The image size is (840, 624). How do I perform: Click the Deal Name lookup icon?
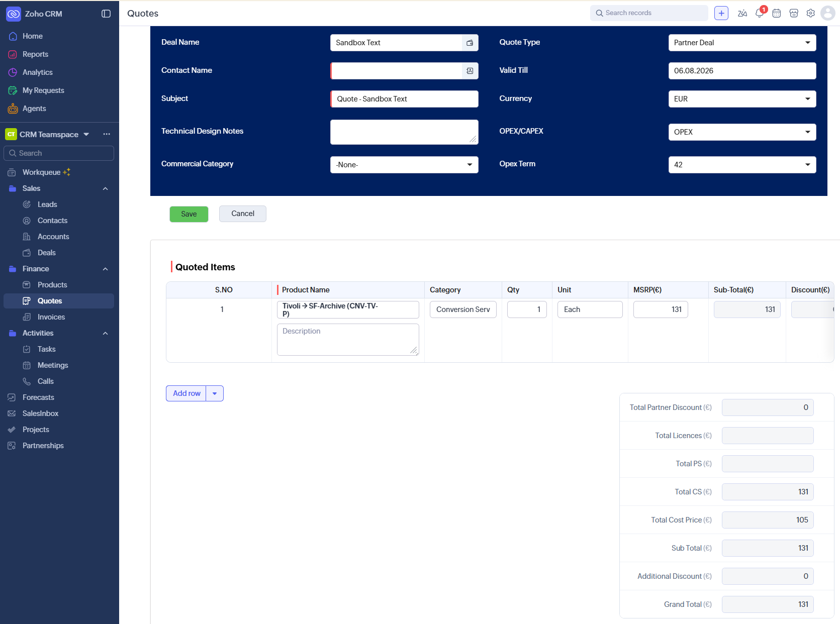coord(470,43)
